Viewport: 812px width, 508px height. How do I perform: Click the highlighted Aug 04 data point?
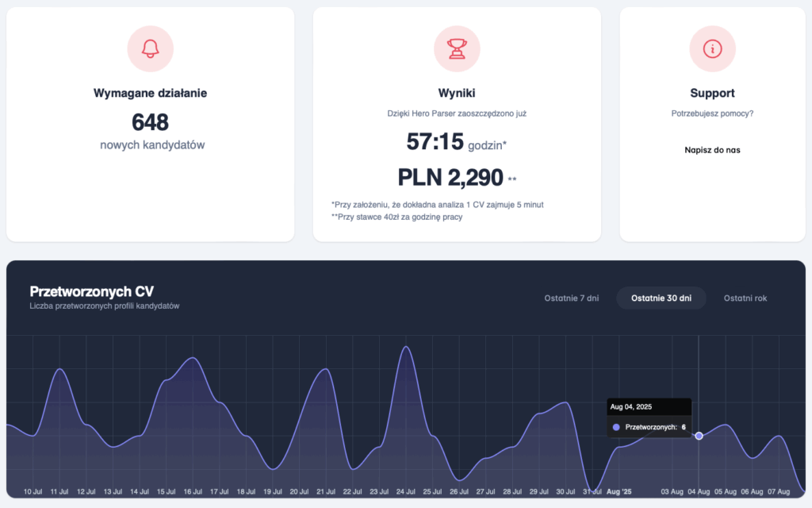click(699, 435)
